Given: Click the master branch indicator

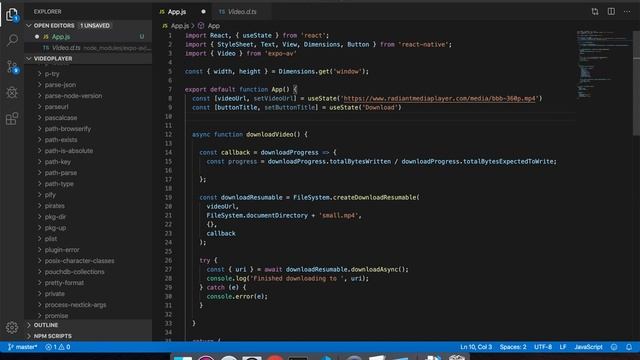Looking at the screenshot, I should [22, 347].
